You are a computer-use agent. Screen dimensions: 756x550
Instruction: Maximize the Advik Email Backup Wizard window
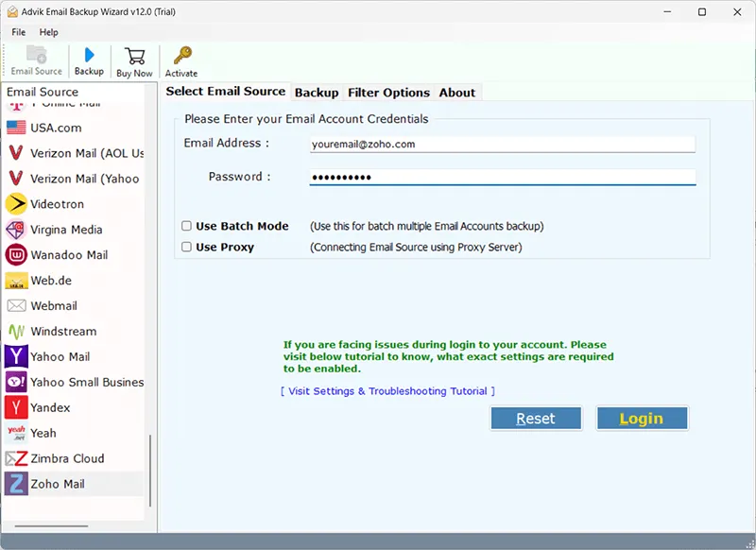tap(702, 12)
